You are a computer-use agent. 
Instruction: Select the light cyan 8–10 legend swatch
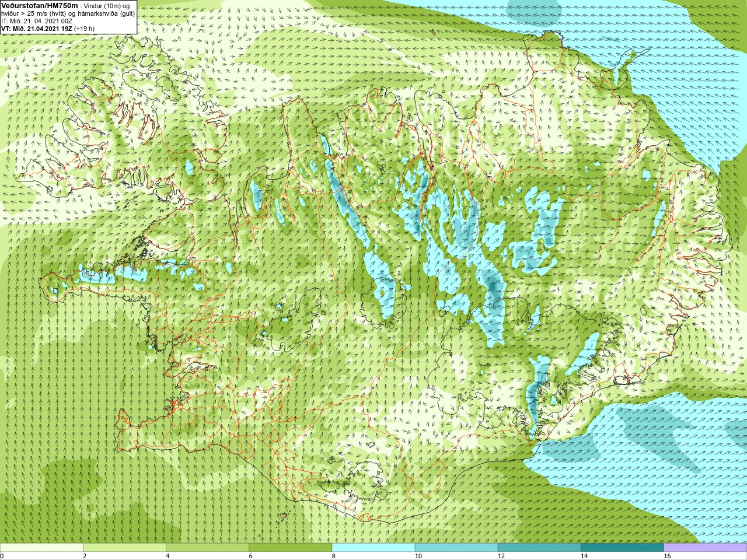(373, 548)
